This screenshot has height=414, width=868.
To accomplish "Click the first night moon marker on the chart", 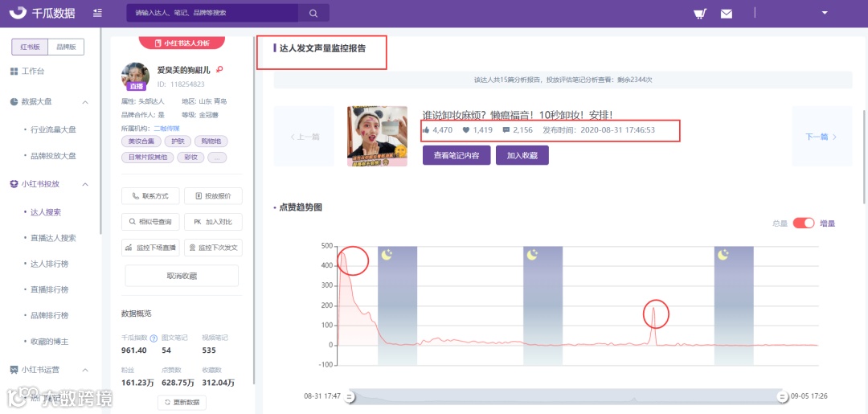I will pyautogui.click(x=387, y=255).
